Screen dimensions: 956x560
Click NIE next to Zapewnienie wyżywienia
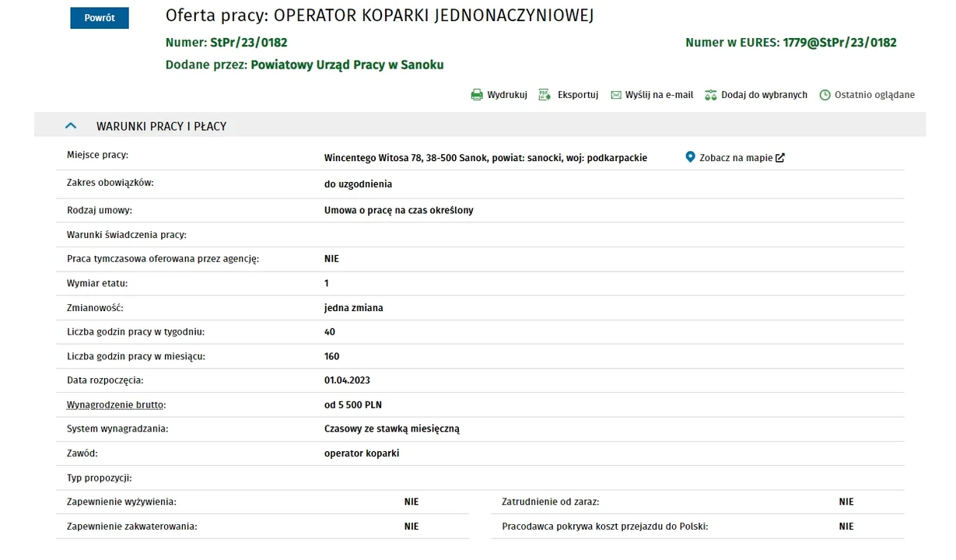click(x=411, y=502)
